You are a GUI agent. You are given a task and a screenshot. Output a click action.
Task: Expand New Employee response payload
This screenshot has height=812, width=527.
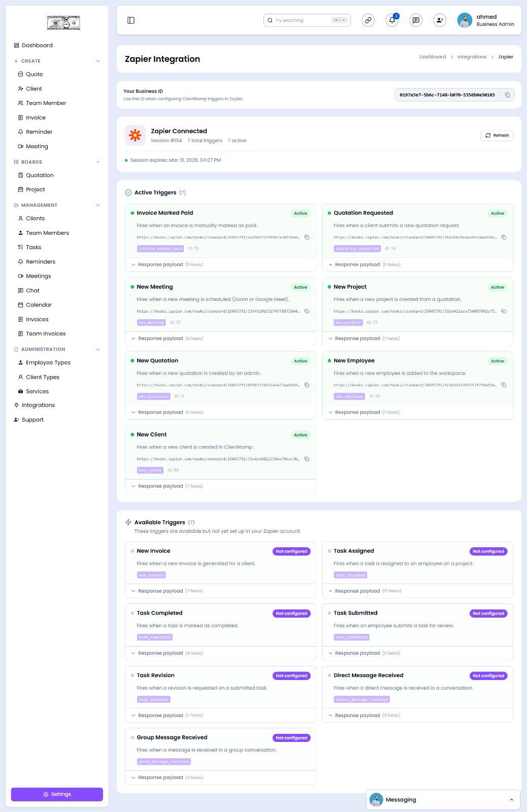417,412
